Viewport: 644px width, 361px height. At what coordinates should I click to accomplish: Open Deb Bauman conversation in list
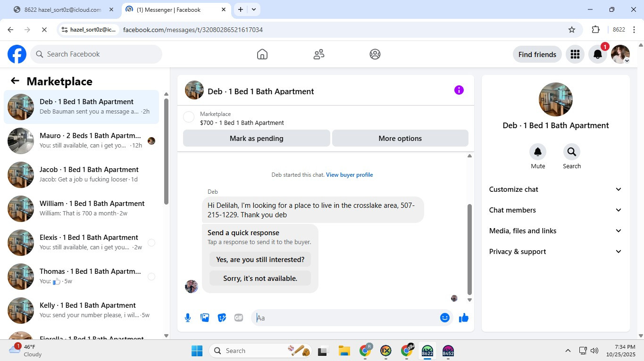point(81,107)
